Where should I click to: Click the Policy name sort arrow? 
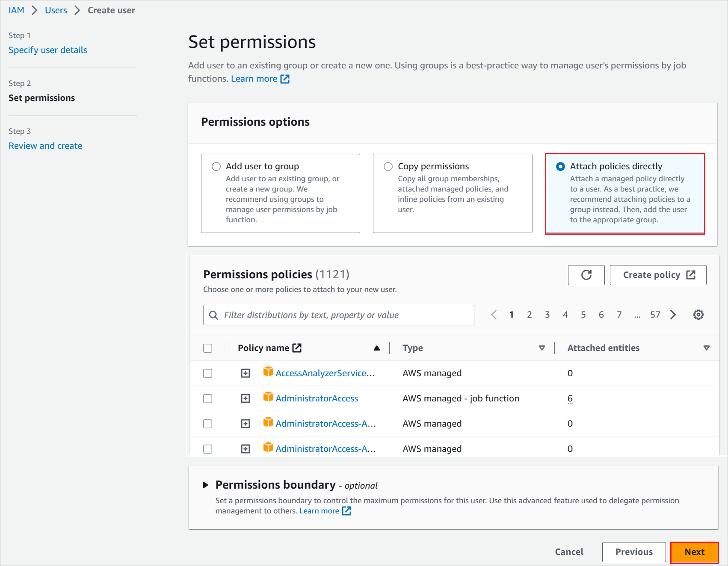pyautogui.click(x=377, y=348)
